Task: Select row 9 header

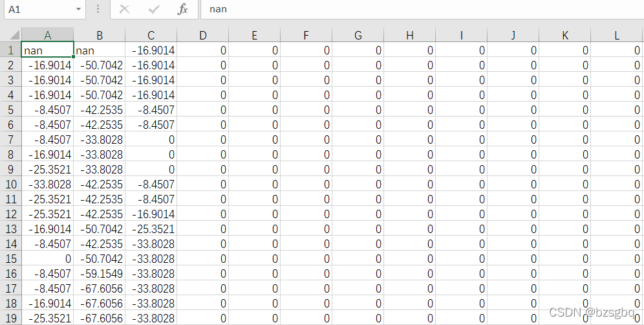Action: coord(11,169)
